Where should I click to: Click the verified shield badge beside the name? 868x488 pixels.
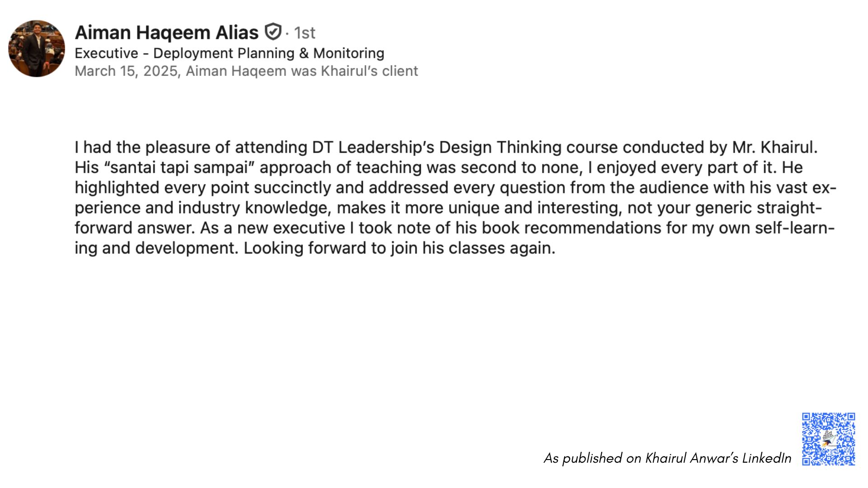(273, 32)
